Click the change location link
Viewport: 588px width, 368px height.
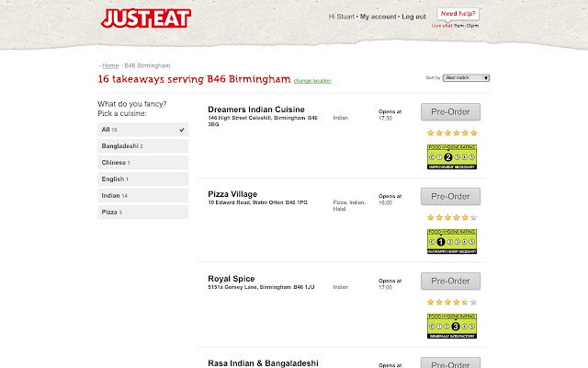(312, 81)
